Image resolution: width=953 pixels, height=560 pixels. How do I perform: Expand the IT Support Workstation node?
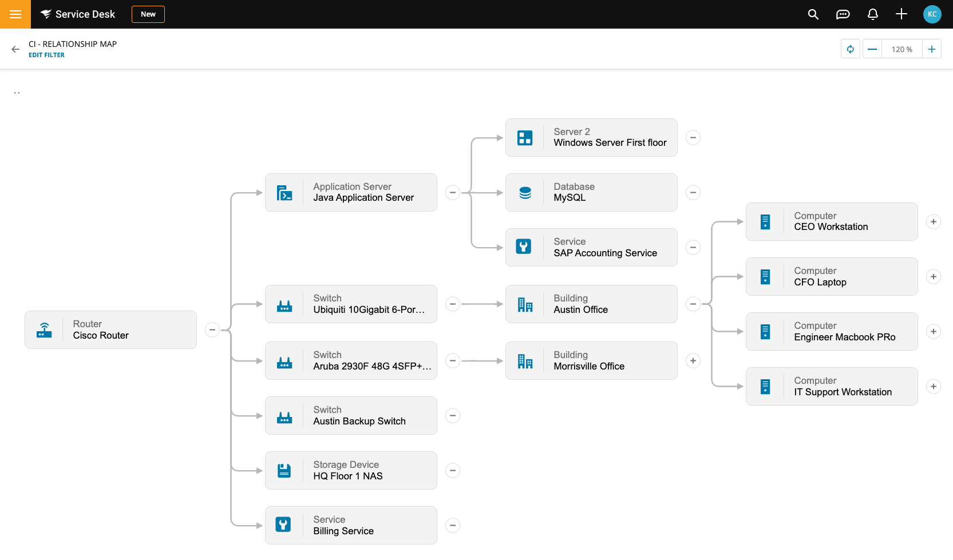tap(934, 387)
